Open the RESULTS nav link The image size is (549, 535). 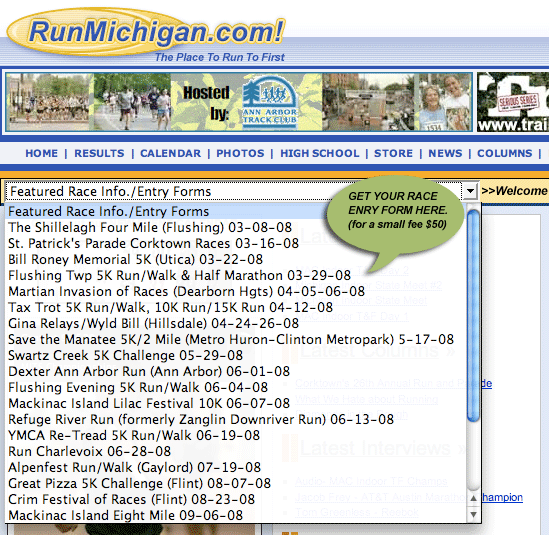[x=99, y=153]
